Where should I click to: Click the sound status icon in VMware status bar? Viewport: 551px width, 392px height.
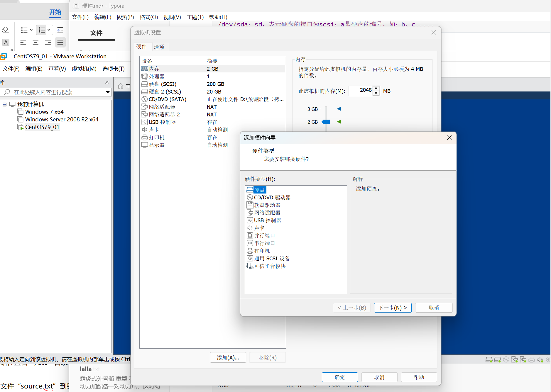[x=540, y=359]
